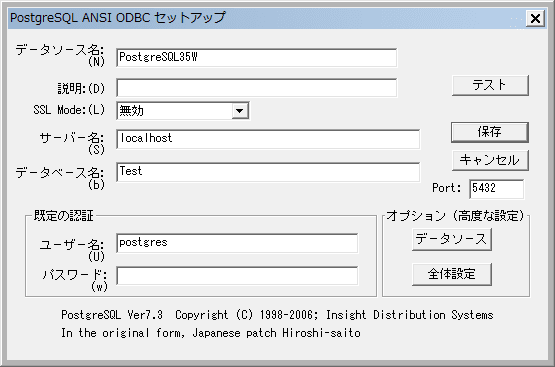Click the 'サーバー名:' label
The width and height of the screenshot is (555, 367).
point(72,138)
